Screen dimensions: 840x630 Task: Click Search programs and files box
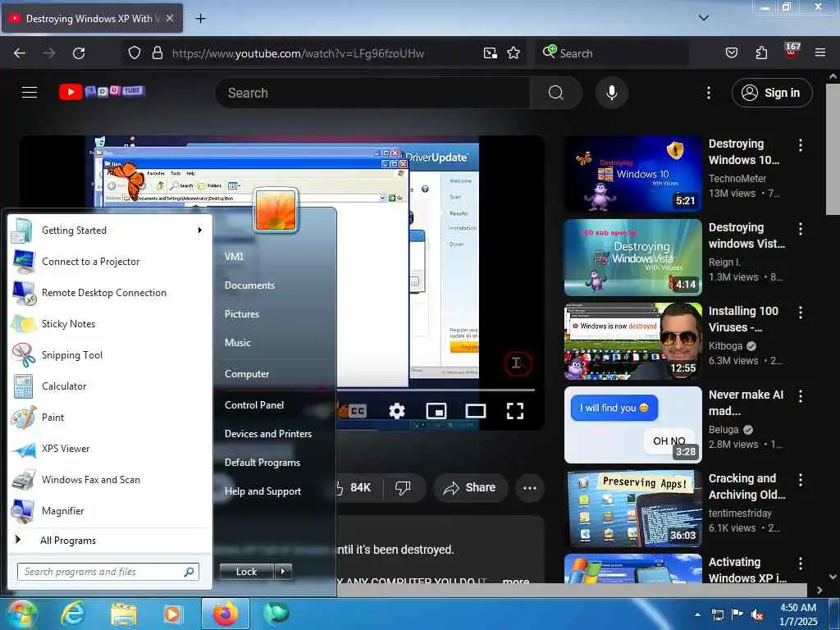(108, 572)
